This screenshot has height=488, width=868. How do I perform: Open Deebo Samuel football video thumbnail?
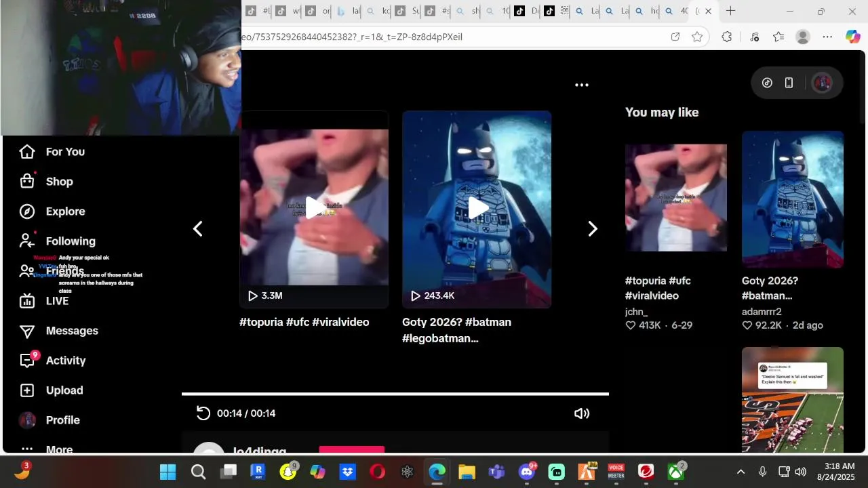[x=793, y=400]
